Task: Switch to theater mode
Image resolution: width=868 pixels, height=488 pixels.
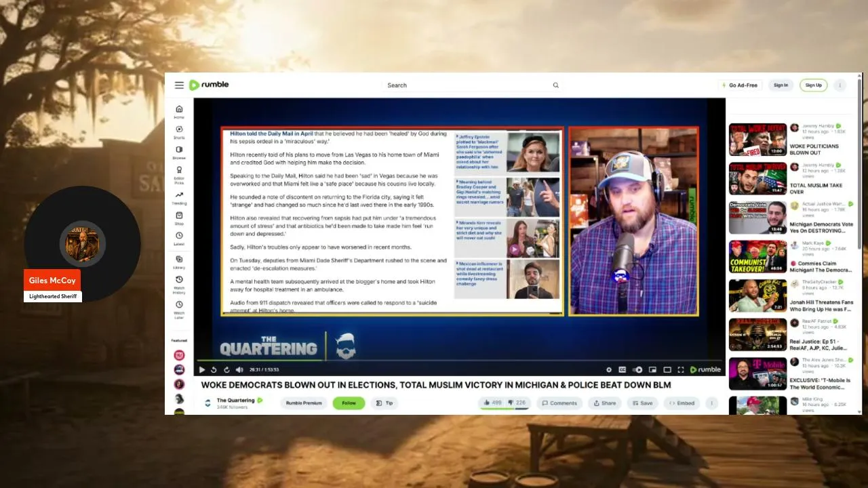Action: [x=667, y=369]
